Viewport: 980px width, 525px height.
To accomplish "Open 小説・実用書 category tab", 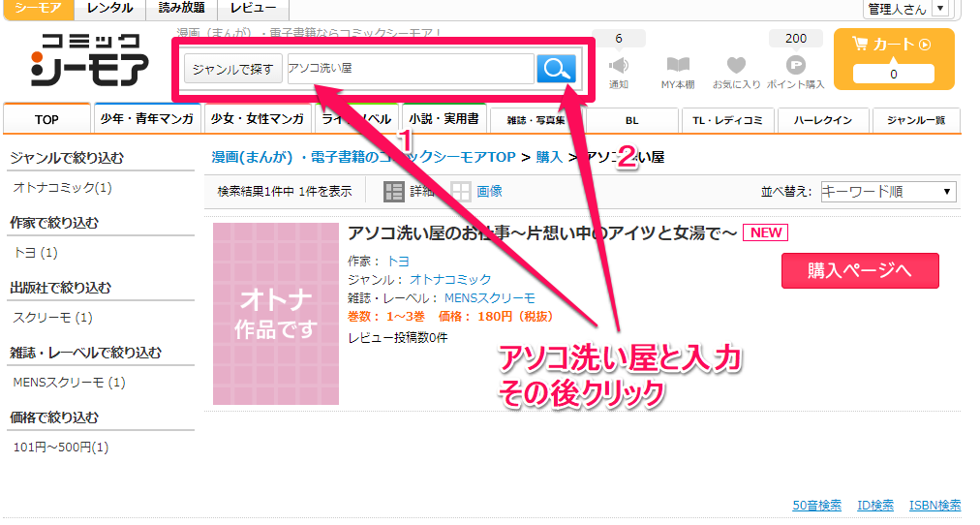I will tap(444, 119).
